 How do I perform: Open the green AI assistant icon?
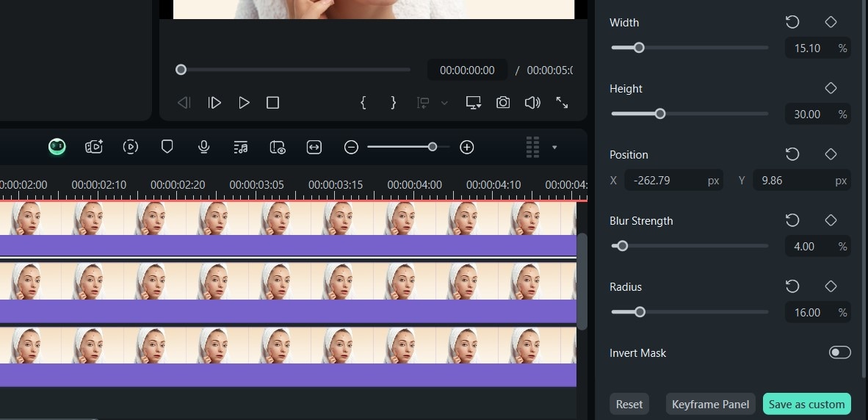pyautogui.click(x=57, y=147)
